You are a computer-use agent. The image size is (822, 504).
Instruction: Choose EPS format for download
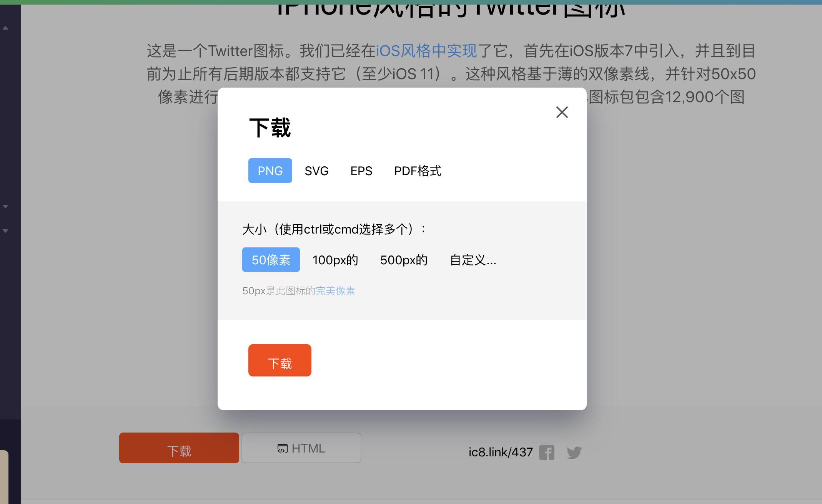tap(361, 171)
